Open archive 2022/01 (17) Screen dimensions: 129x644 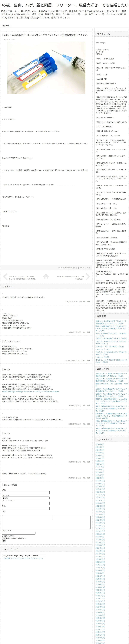[100, 526]
